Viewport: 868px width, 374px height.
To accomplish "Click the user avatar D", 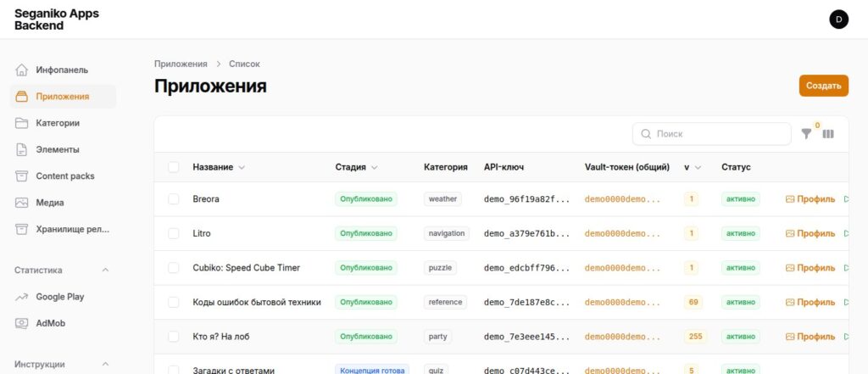I will click(838, 20).
